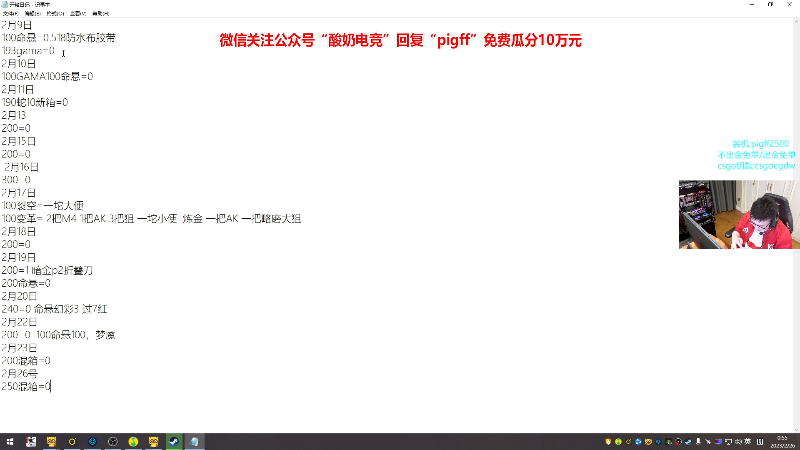800x450 pixels.
Task: Click the line '2月22日'
Action: coord(19,321)
